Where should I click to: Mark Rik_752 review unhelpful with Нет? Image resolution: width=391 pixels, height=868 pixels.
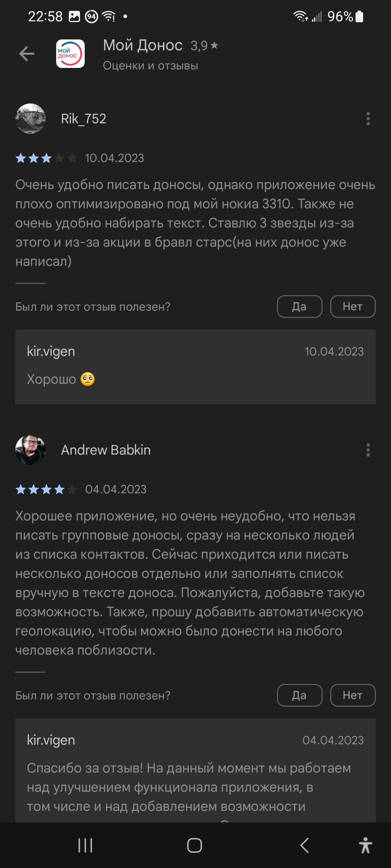pyautogui.click(x=353, y=307)
